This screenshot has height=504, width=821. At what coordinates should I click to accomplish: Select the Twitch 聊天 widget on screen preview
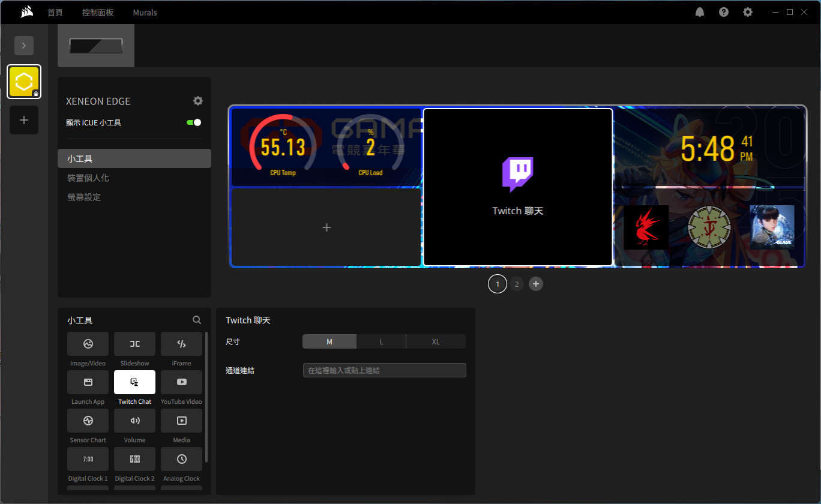coord(518,187)
